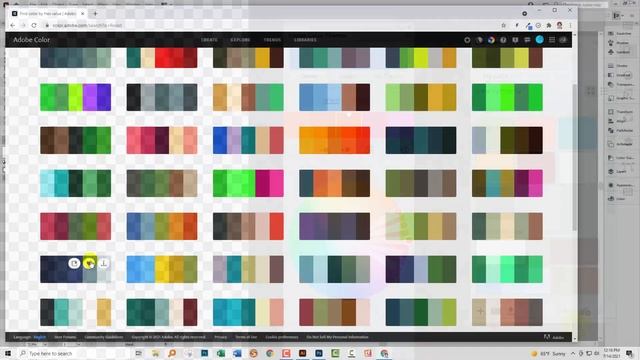Click the download icon on the hovered navy palette
This screenshot has width=640, height=360.
pos(104,263)
